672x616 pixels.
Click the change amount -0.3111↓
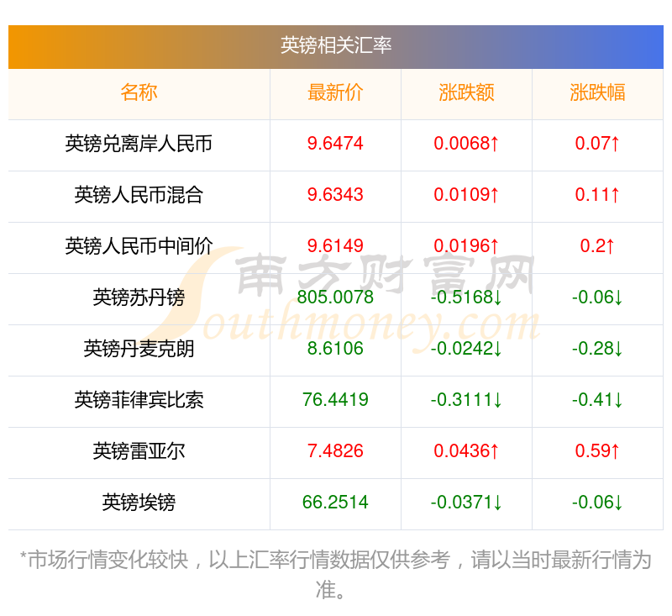pos(466,400)
